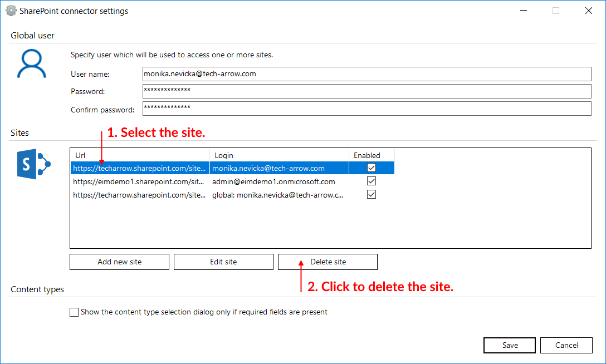Image resolution: width=606 pixels, height=364 pixels.
Task: Toggle Enabled checkbox for global login site
Action: coord(372,195)
